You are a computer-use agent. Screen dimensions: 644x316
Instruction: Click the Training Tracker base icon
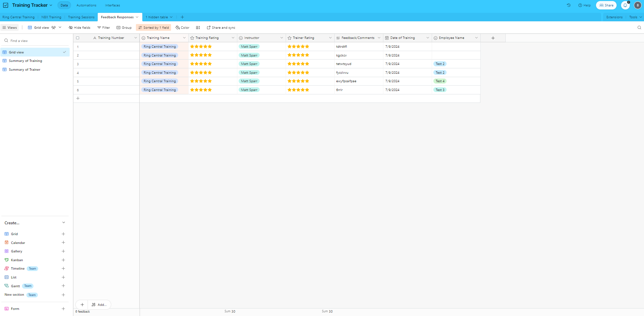click(x=6, y=5)
